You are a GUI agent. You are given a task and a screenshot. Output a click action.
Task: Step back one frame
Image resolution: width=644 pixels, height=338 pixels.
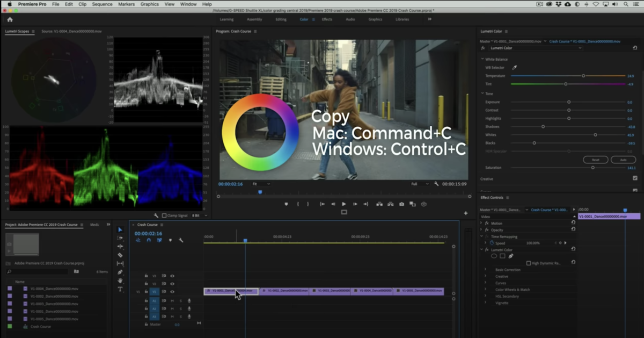(x=333, y=204)
